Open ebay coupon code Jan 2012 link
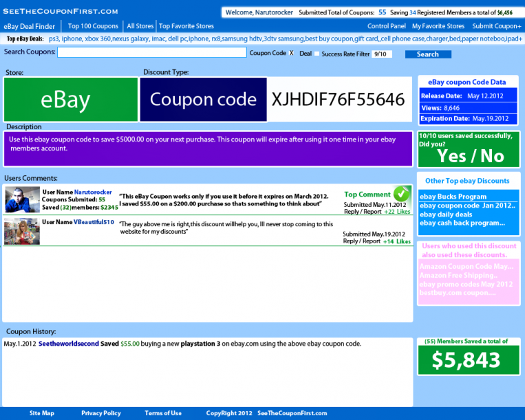Image resolution: width=525 pixels, height=420 pixels. [467, 206]
